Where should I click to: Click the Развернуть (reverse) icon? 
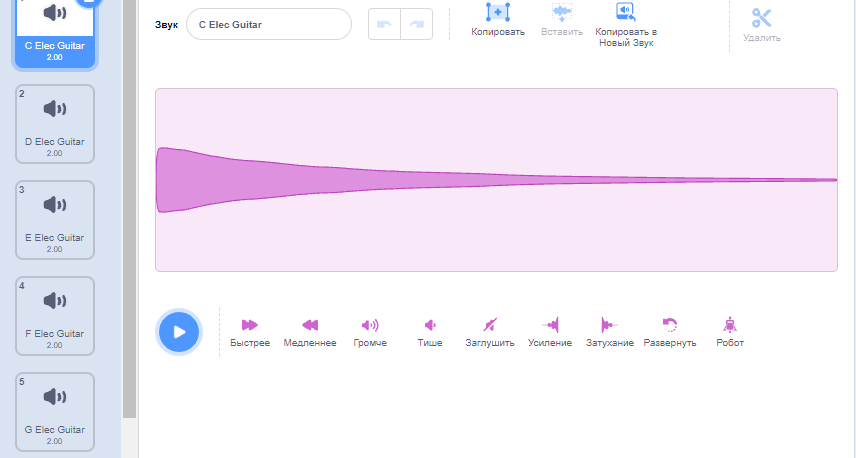click(x=670, y=325)
